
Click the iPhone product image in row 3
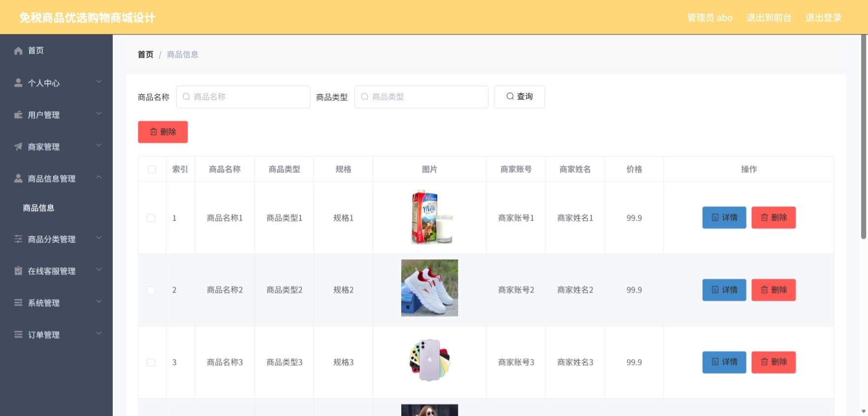click(x=430, y=360)
